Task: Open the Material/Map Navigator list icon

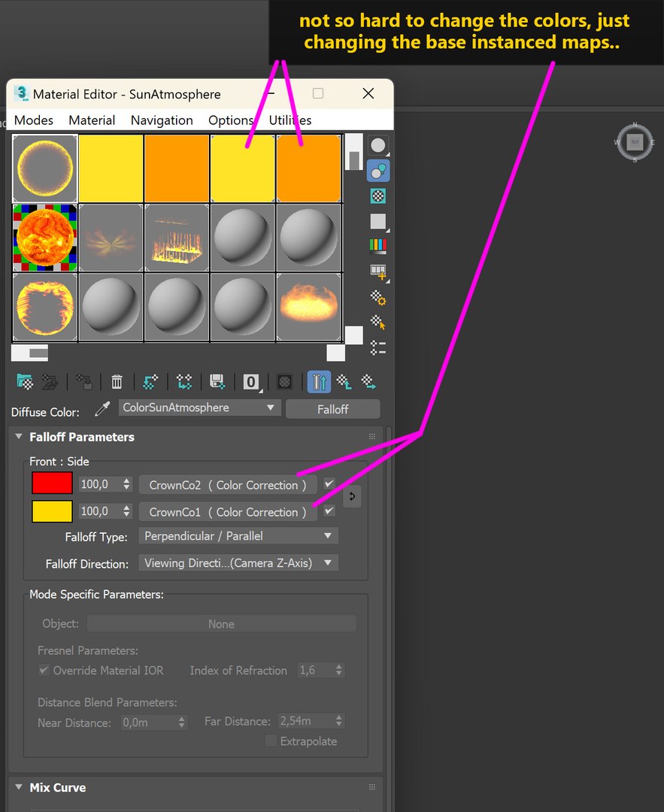Action: click(378, 347)
